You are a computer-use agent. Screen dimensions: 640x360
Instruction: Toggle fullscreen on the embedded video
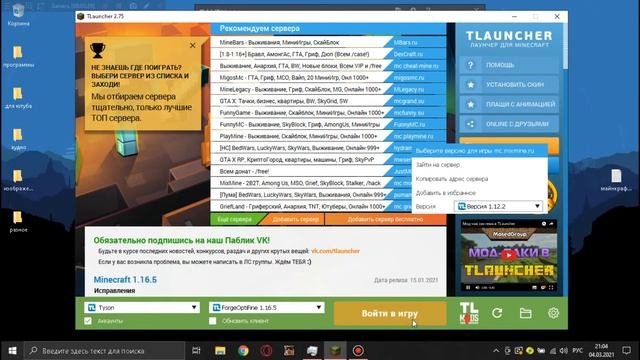pyautogui.click(x=551, y=288)
